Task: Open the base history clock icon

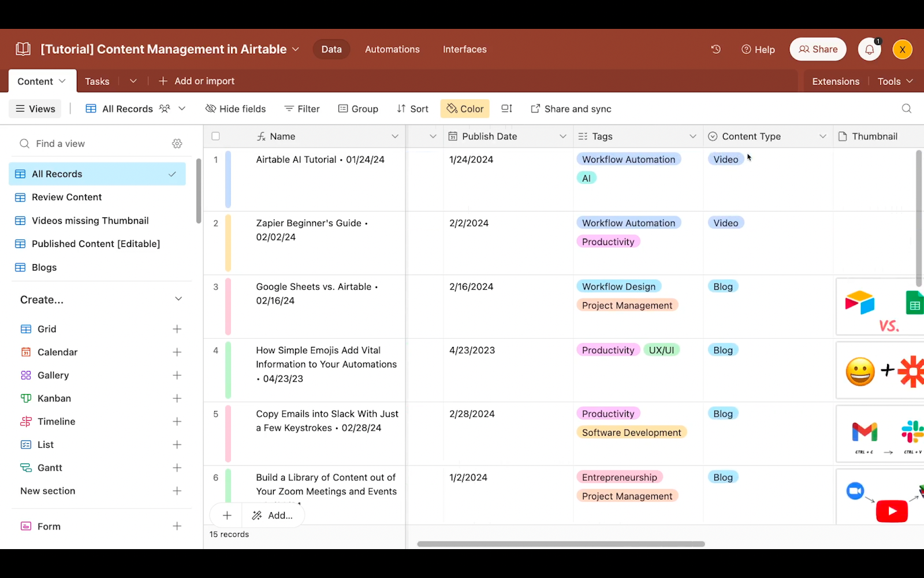Action: (716, 49)
